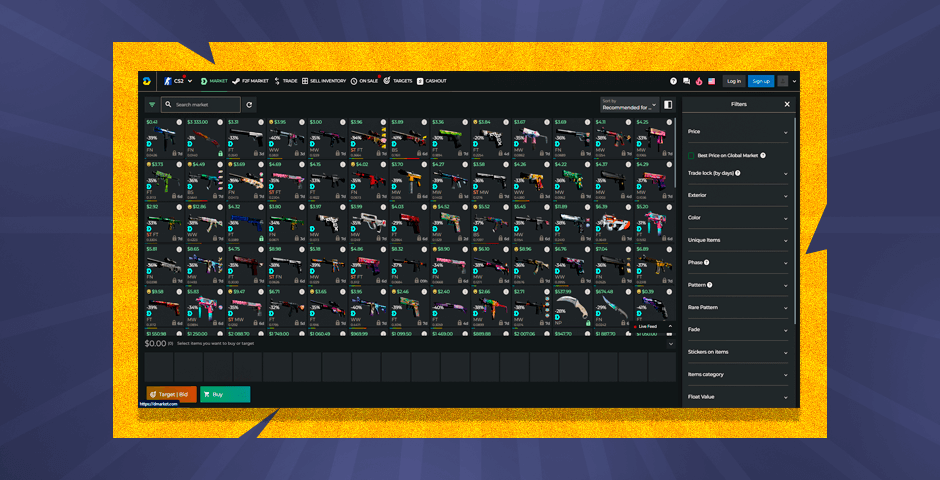Viewport: 940px width, 480px height.
Task: Switch to the Market tab
Action: 213,81
